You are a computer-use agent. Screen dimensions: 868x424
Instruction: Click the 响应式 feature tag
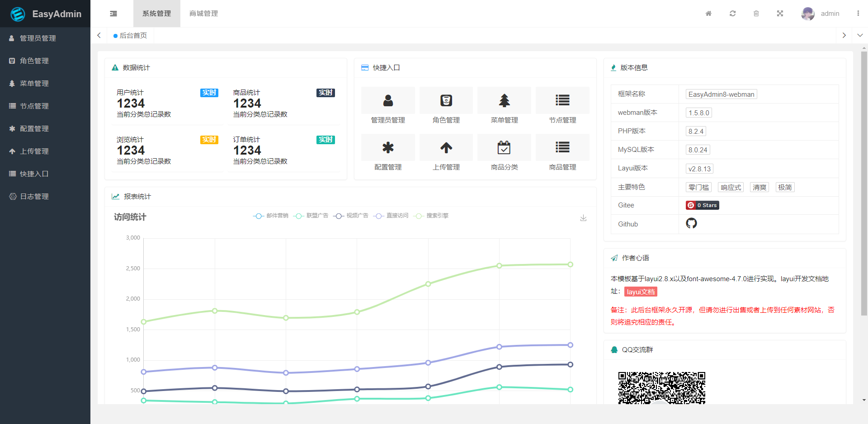click(731, 188)
